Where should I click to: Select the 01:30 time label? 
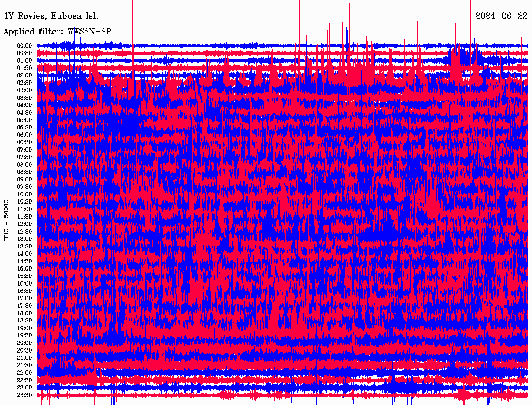coord(24,68)
